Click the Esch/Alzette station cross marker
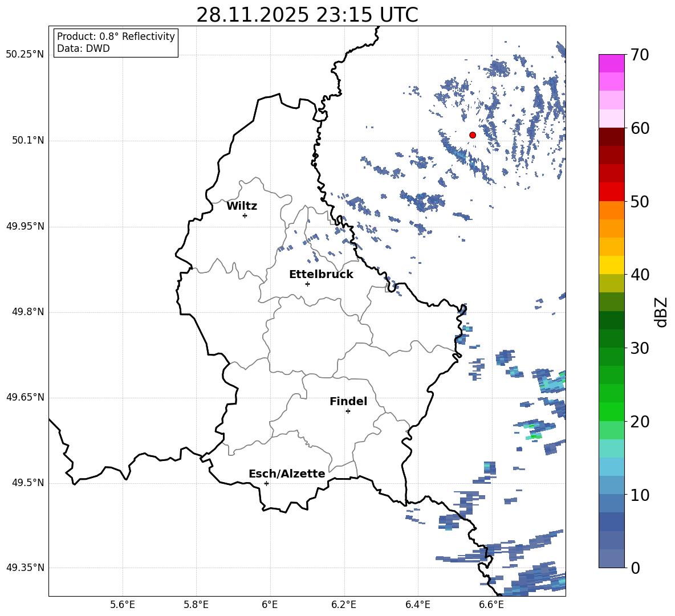Screen dimensions: 675x616 pos(266,483)
